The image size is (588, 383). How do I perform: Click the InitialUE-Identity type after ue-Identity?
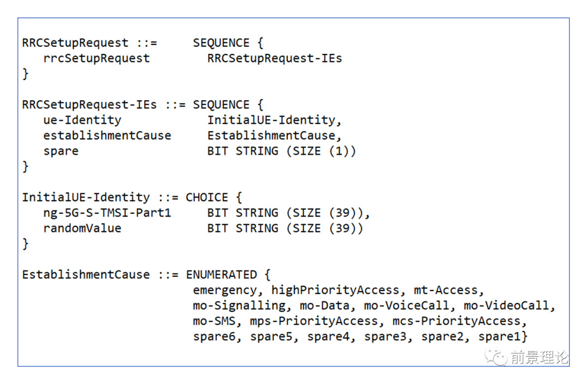pyautogui.click(x=274, y=120)
